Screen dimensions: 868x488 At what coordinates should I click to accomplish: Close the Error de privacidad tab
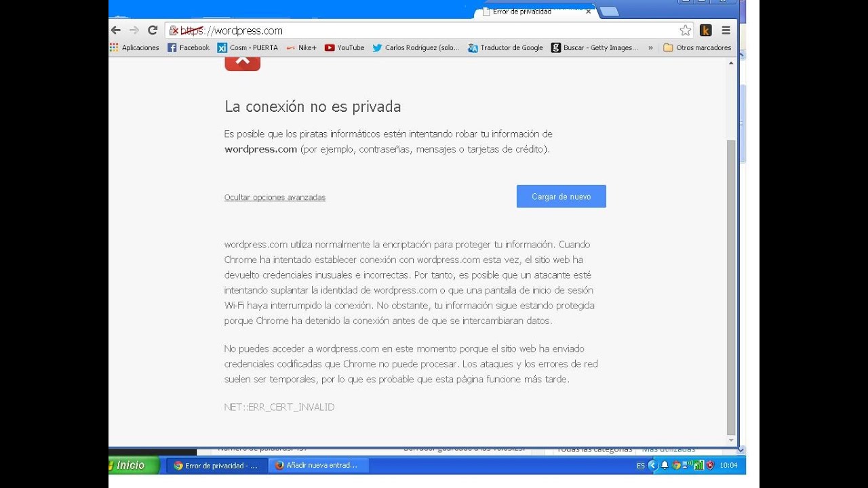(588, 12)
